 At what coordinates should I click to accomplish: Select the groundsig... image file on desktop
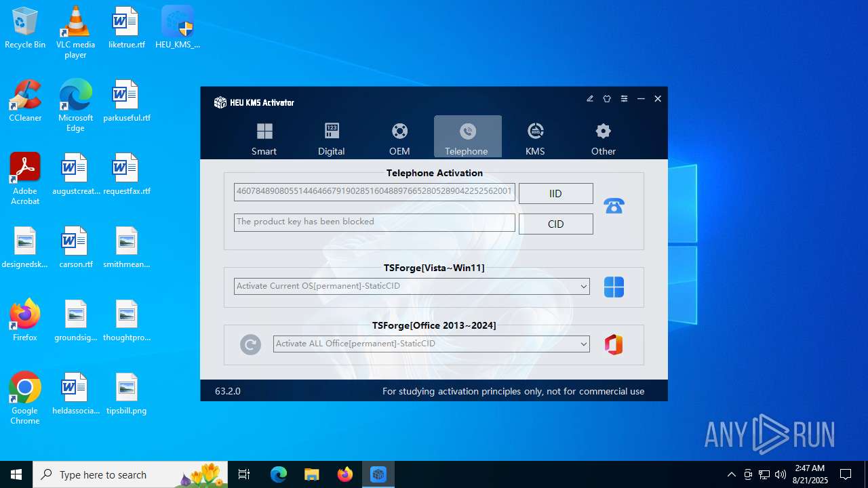point(75,321)
